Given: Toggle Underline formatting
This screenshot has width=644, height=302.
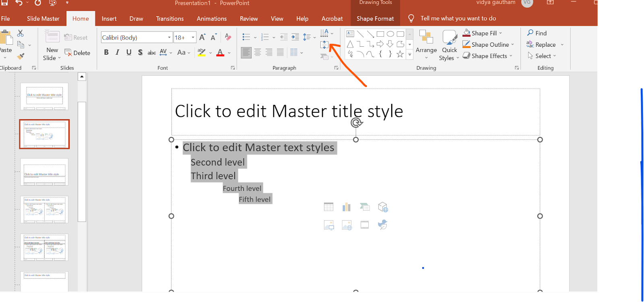Looking at the screenshot, I should pyautogui.click(x=129, y=52).
